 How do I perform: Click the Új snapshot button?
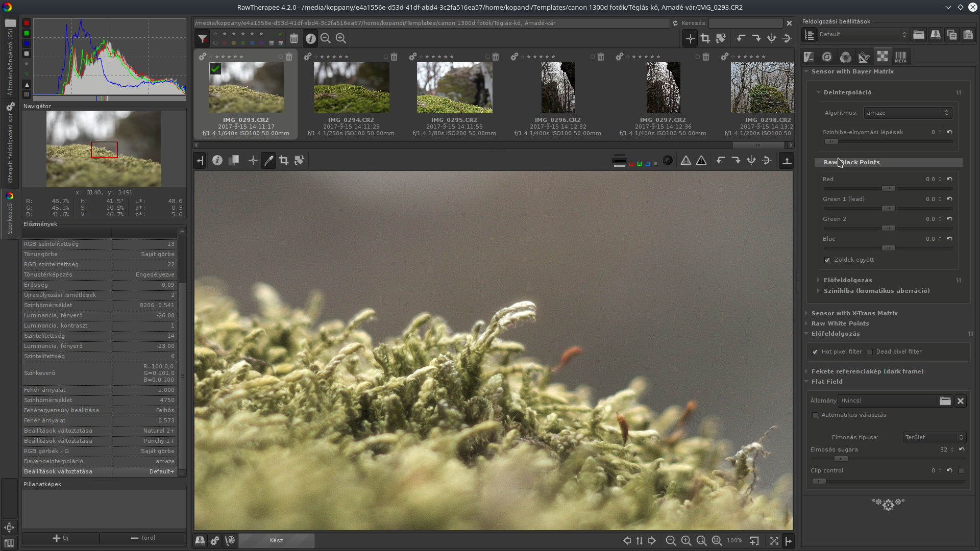61,538
